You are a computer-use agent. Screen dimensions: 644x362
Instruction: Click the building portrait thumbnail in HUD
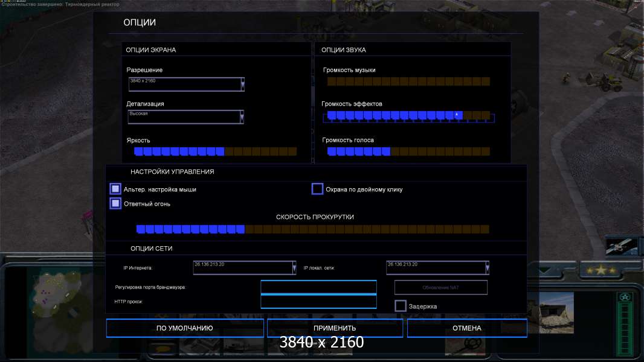[x=550, y=313]
